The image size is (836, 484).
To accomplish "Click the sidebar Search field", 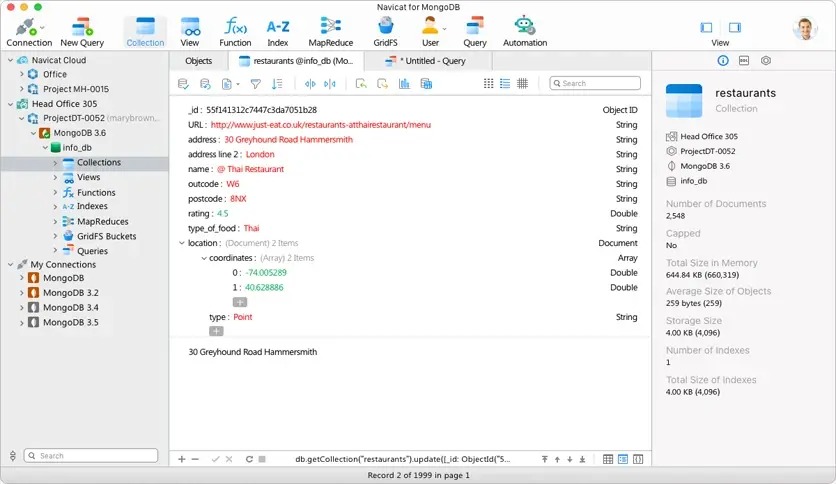I will 91,456.
